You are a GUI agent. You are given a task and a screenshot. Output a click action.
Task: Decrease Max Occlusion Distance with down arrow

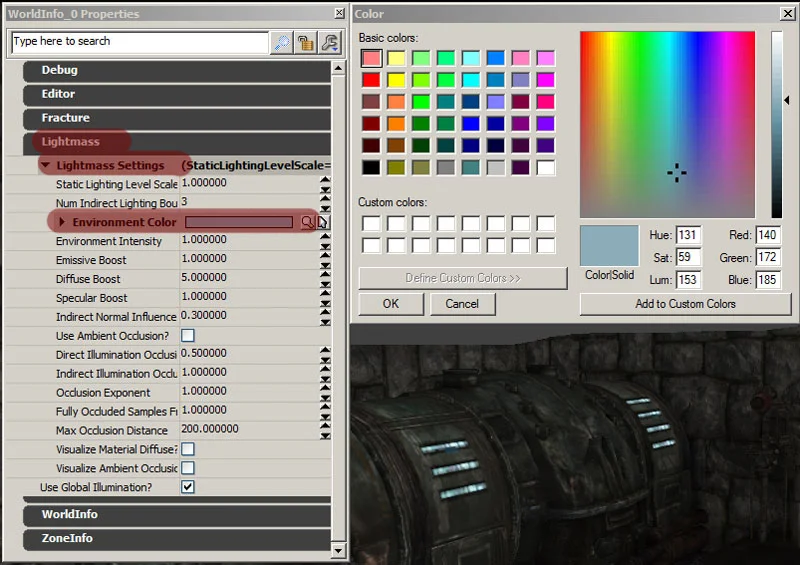325,436
